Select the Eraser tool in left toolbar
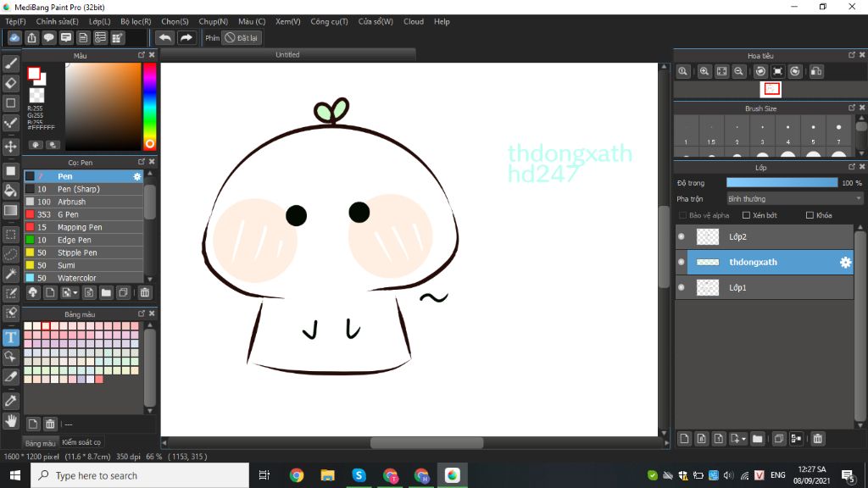 [11, 83]
